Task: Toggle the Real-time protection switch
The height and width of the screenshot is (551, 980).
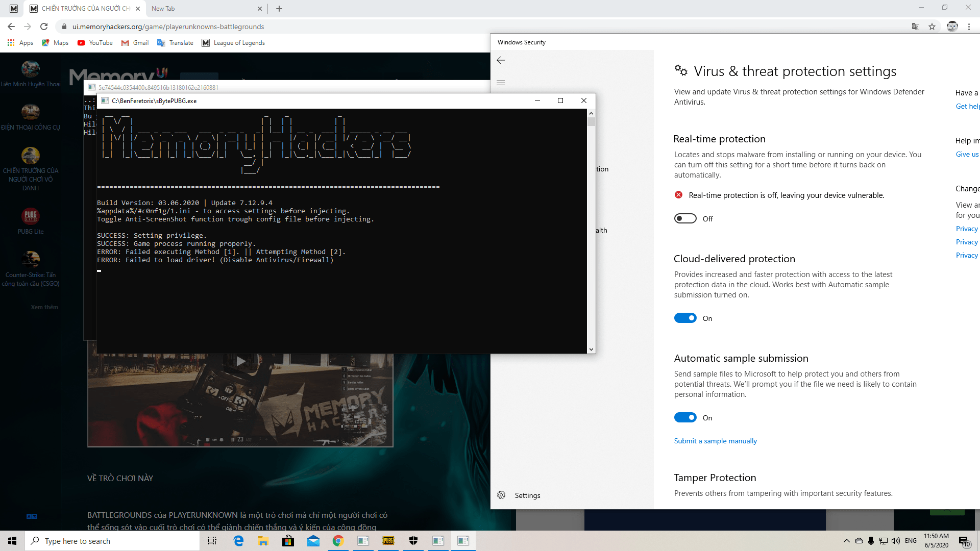Action: coord(685,218)
